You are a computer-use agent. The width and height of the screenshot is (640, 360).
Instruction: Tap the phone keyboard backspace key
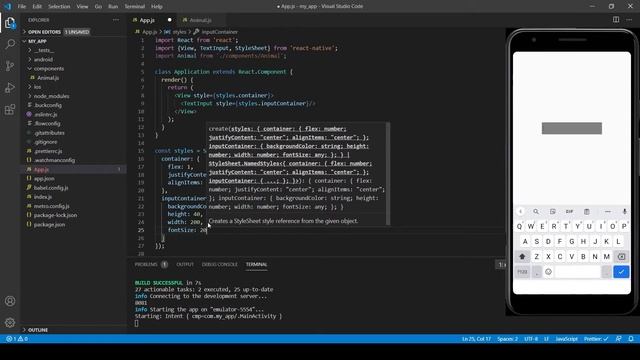click(x=621, y=256)
